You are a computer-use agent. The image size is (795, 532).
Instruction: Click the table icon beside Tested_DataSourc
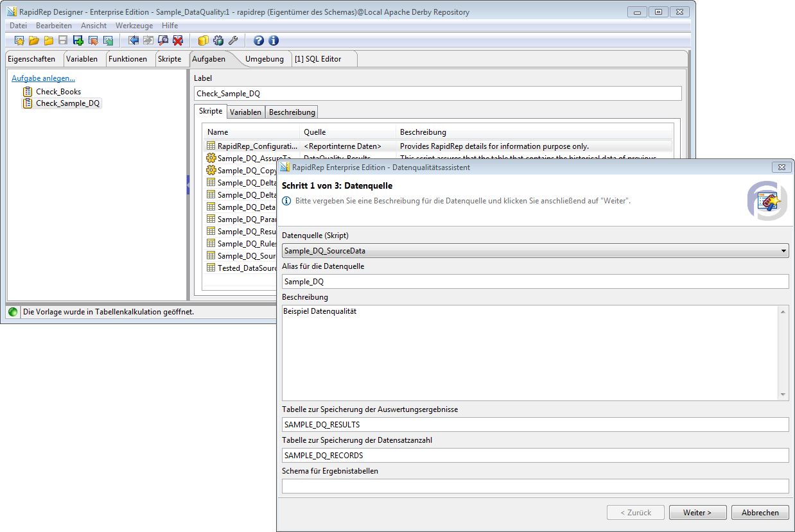pos(211,268)
